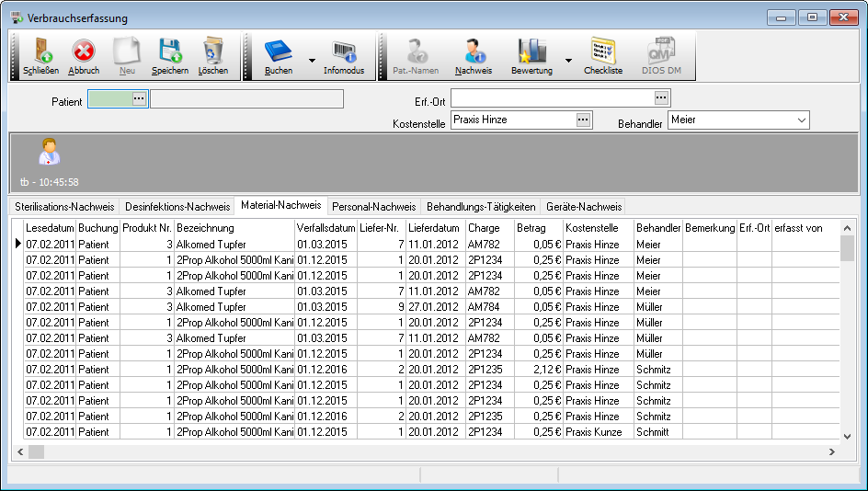Open the Checkliste icon
This screenshot has width=868, height=491.
[603, 51]
